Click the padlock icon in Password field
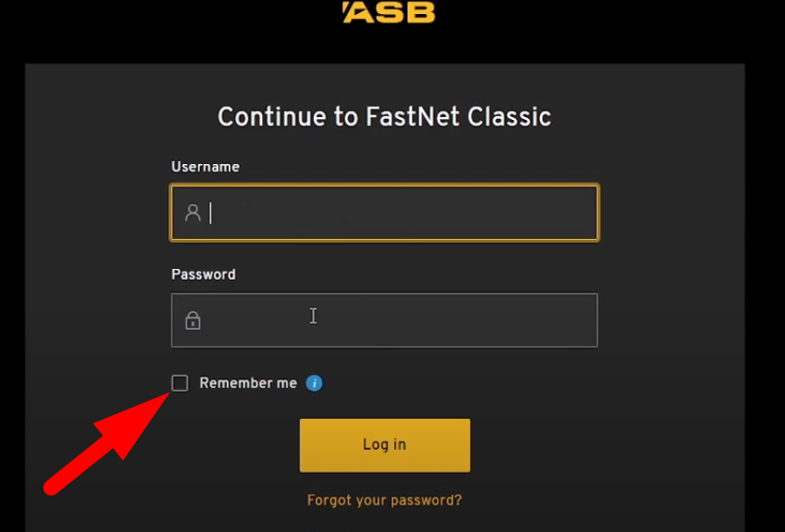The width and height of the screenshot is (785, 532). pos(193,320)
